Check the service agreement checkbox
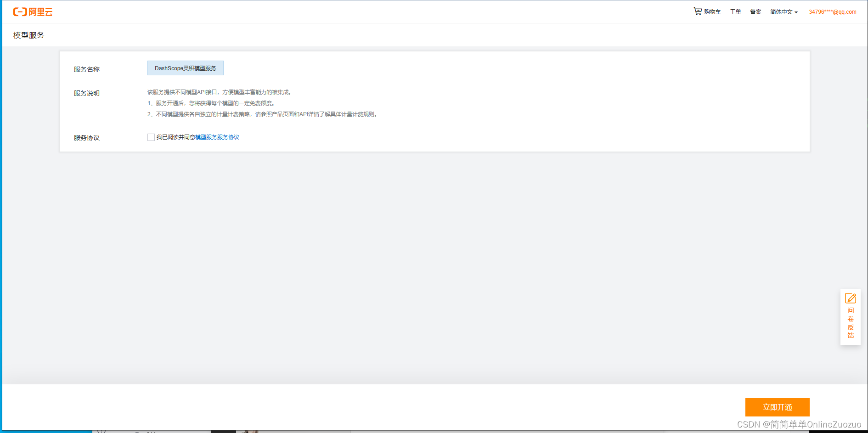 (151, 137)
